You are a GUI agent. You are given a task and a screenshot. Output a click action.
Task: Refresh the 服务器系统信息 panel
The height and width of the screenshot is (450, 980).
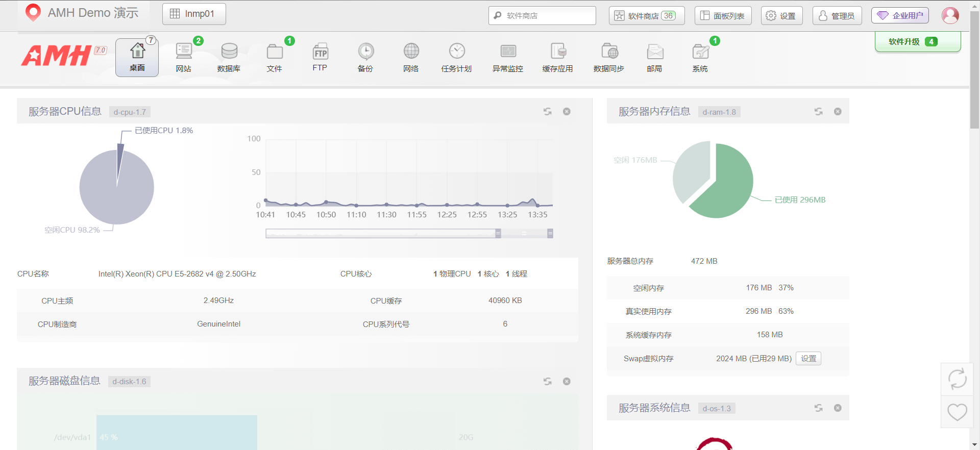pyautogui.click(x=819, y=408)
